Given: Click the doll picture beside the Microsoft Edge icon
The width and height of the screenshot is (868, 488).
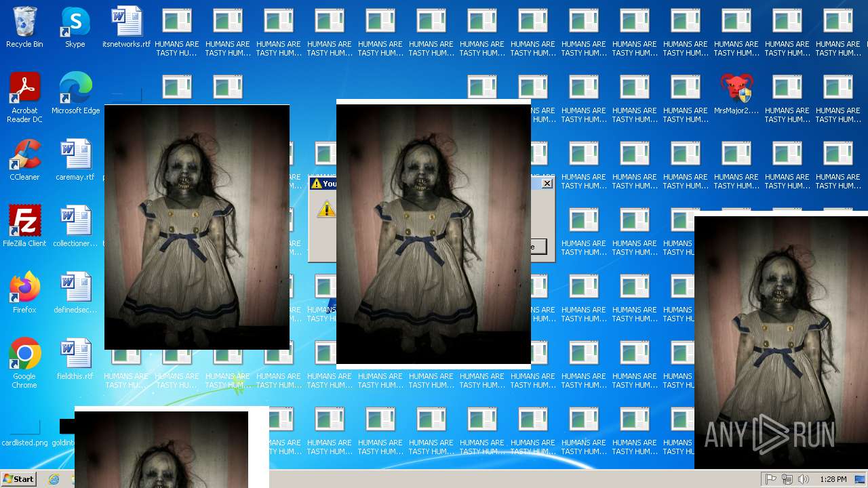Looking at the screenshot, I should click(197, 227).
